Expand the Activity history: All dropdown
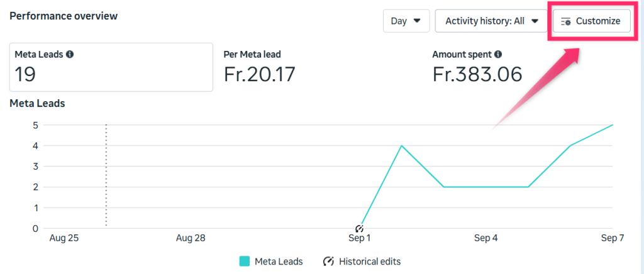This screenshot has width=644, height=274. coord(492,21)
